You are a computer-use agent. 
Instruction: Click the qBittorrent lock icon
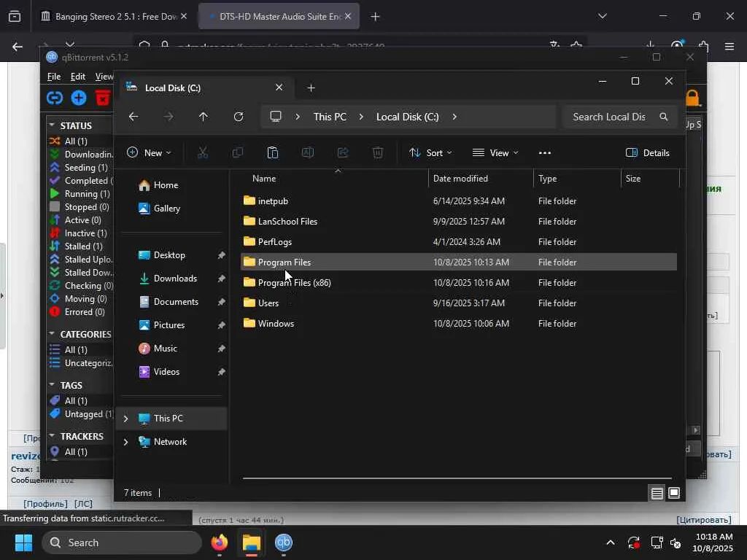(693, 98)
